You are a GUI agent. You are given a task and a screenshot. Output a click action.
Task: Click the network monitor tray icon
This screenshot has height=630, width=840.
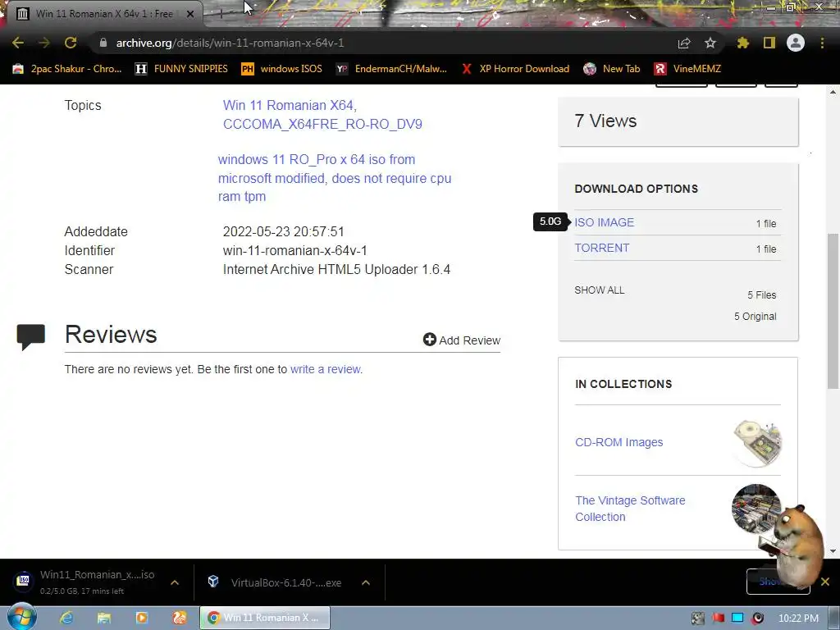[x=737, y=619]
